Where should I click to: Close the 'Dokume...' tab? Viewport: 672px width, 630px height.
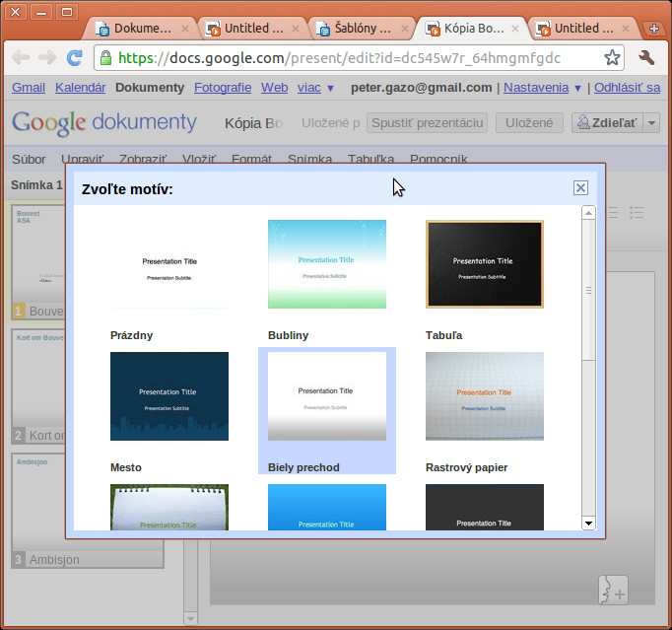[x=184, y=29]
